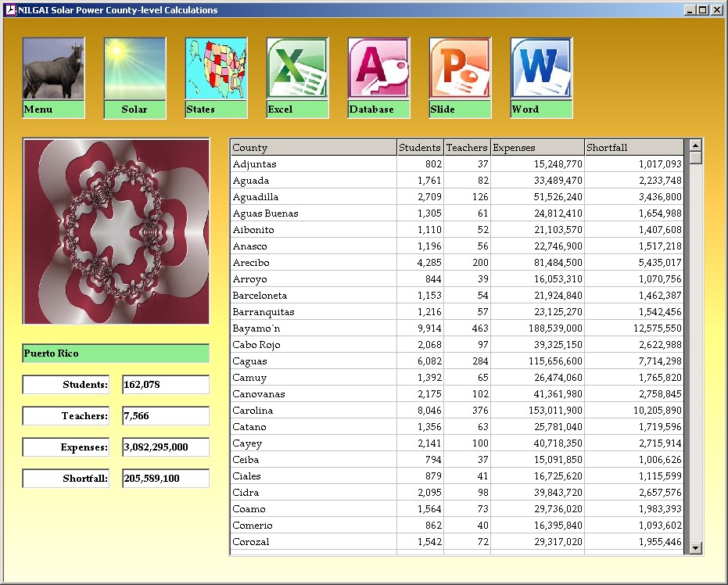Open the Word document icon
Image resolution: width=728 pixels, height=585 pixels.
click(541, 69)
